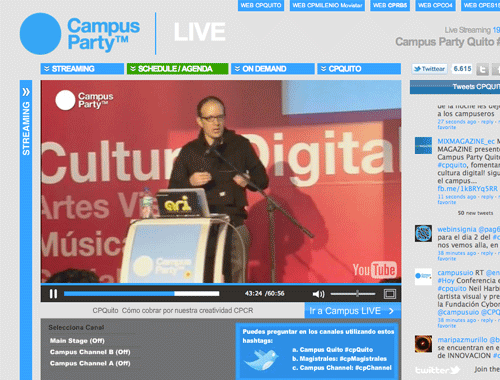Expand the STREAMING dropdown menu
Image resolution: width=500 pixels, height=380 pixels.
click(82, 69)
